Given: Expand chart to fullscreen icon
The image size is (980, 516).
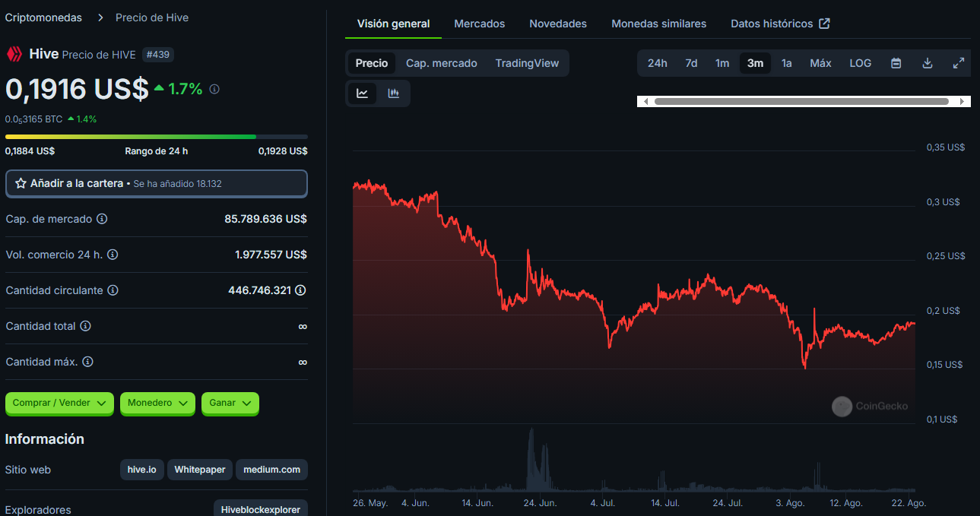Looking at the screenshot, I should (x=959, y=63).
